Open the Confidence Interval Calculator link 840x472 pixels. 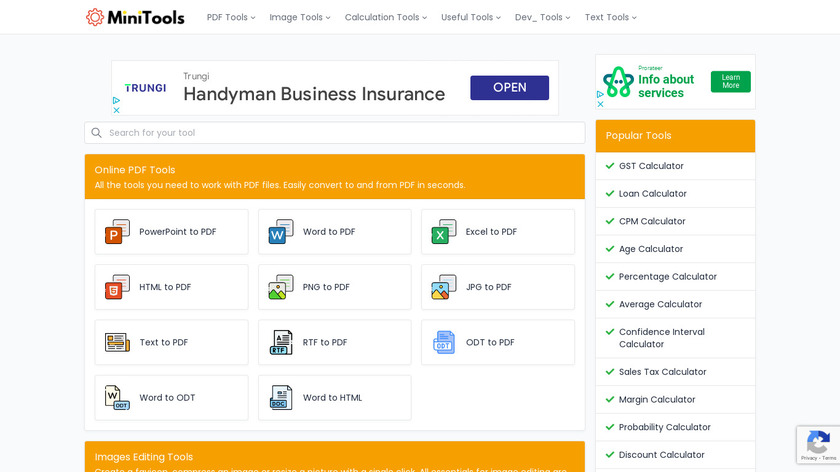point(662,338)
